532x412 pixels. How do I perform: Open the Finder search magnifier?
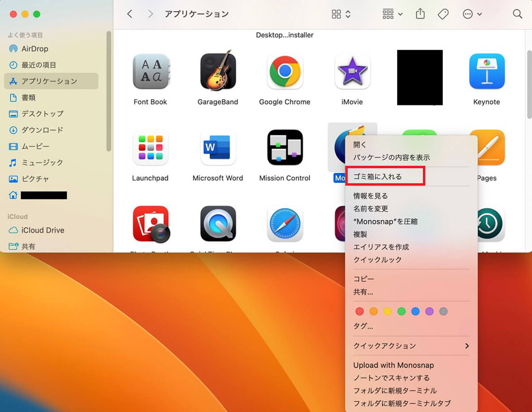(x=517, y=14)
